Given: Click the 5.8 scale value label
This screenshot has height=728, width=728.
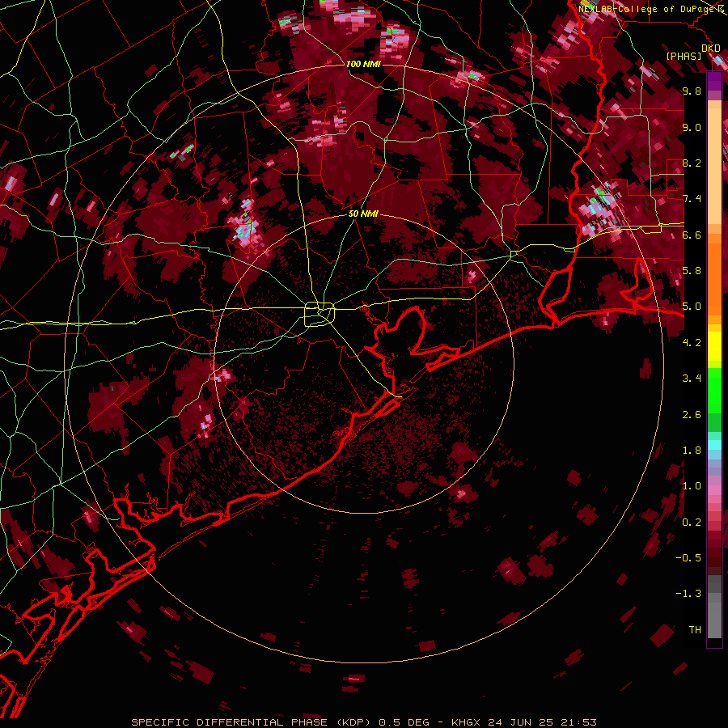Looking at the screenshot, I should tap(692, 271).
